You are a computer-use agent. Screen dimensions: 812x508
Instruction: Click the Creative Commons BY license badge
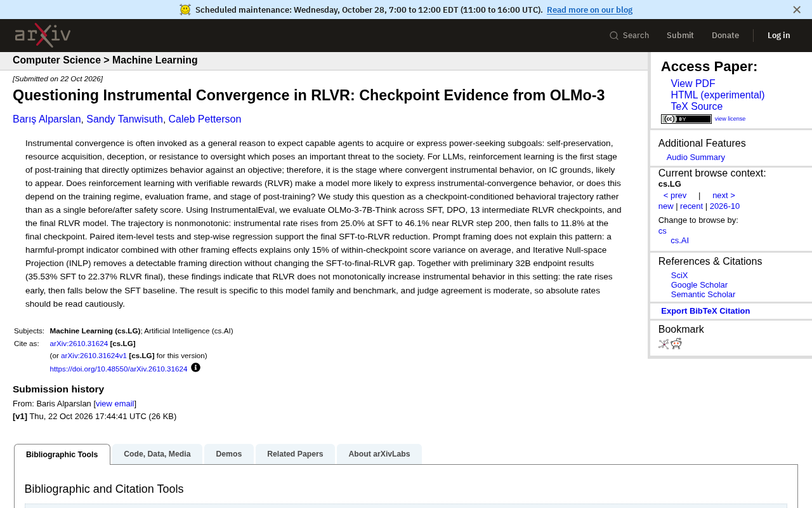[x=686, y=119]
